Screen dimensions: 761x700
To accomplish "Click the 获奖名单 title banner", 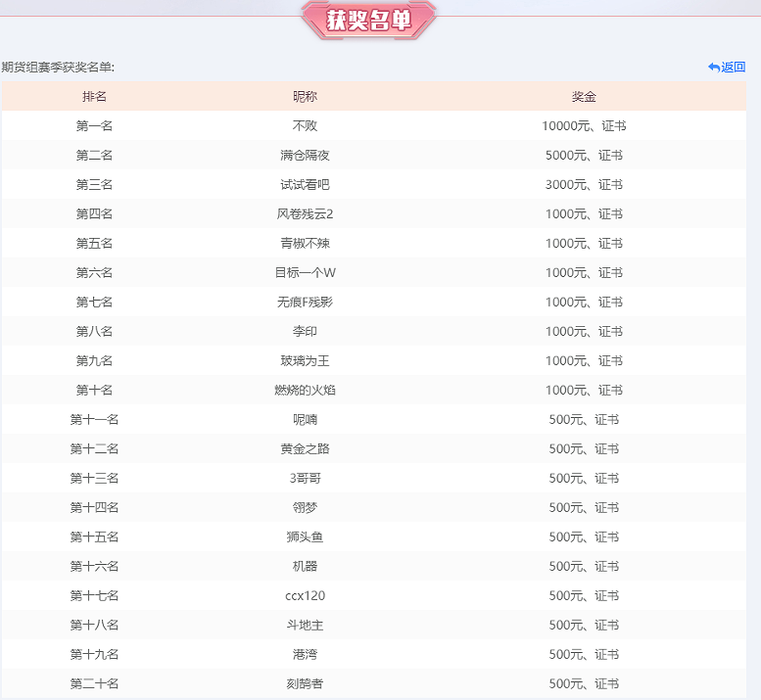I will click(x=369, y=20).
